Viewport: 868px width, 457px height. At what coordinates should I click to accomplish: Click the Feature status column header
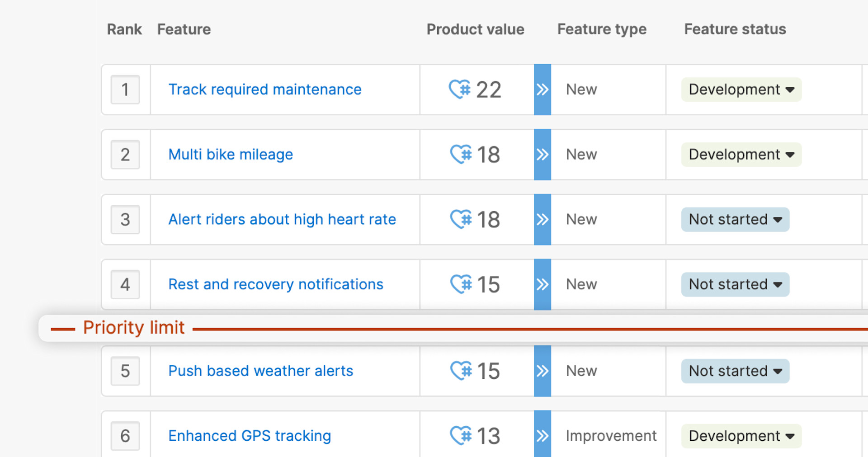735,29
